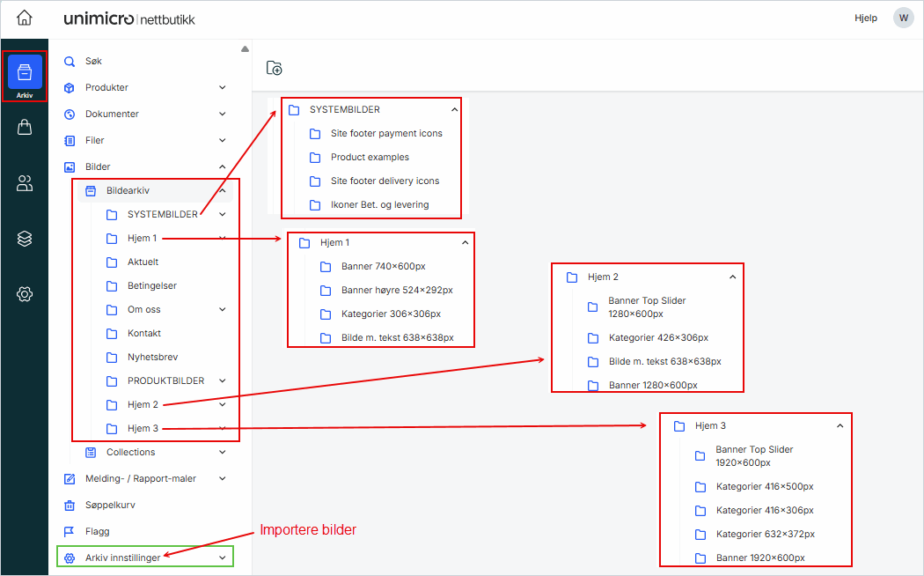Click the W user avatar
This screenshot has height=576, width=924.
click(903, 18)
